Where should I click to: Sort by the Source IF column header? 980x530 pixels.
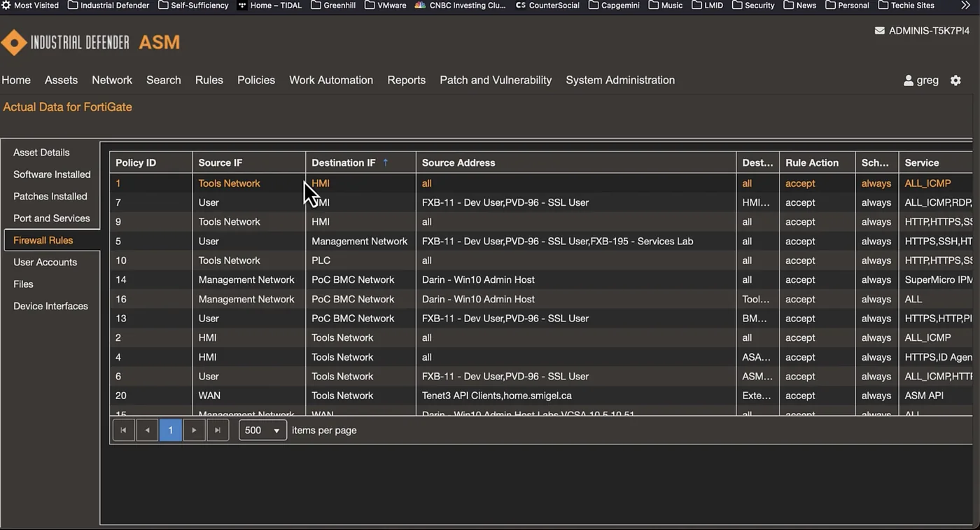click(x=248, y=162)
